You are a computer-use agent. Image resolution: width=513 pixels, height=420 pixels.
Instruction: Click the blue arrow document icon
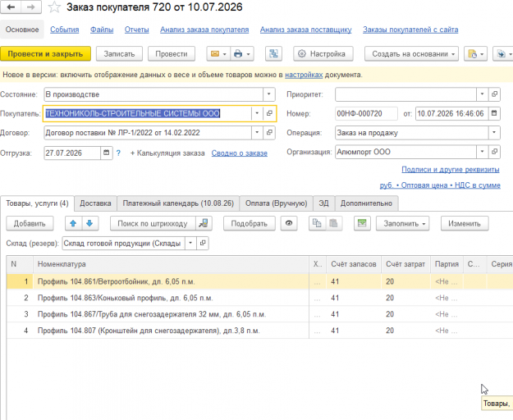pyautogui.click(x=502, y=54)
